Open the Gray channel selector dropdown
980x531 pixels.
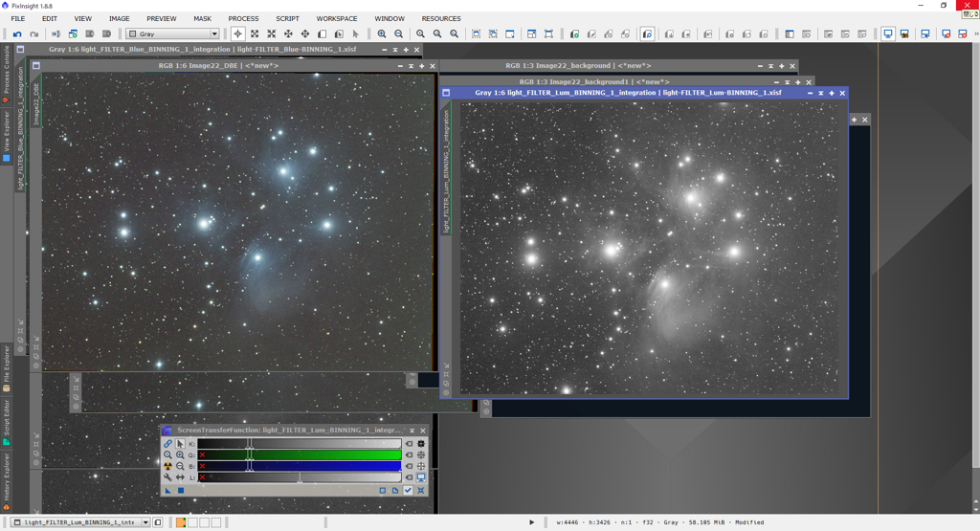(173, 34)
